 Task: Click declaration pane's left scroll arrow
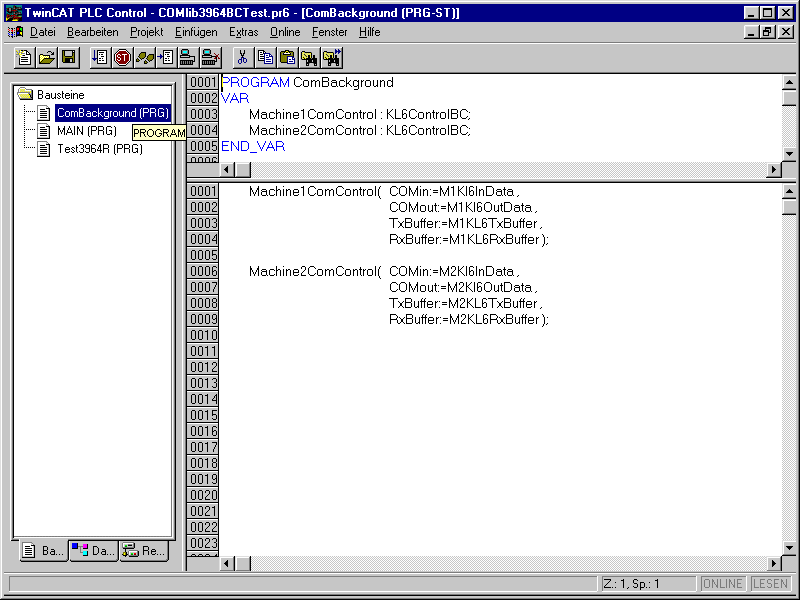point(227,169)
